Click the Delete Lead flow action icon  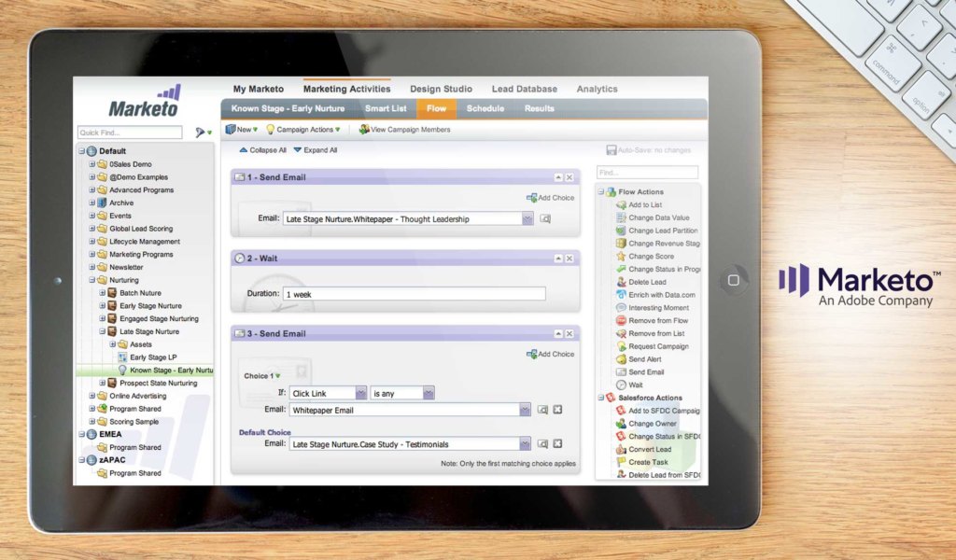point(621,282)
